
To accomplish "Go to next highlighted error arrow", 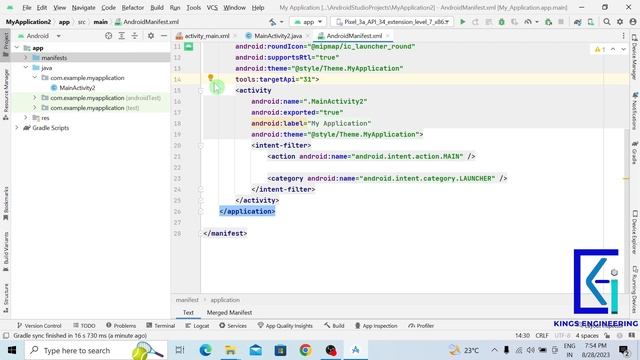I will coord(623,49).
